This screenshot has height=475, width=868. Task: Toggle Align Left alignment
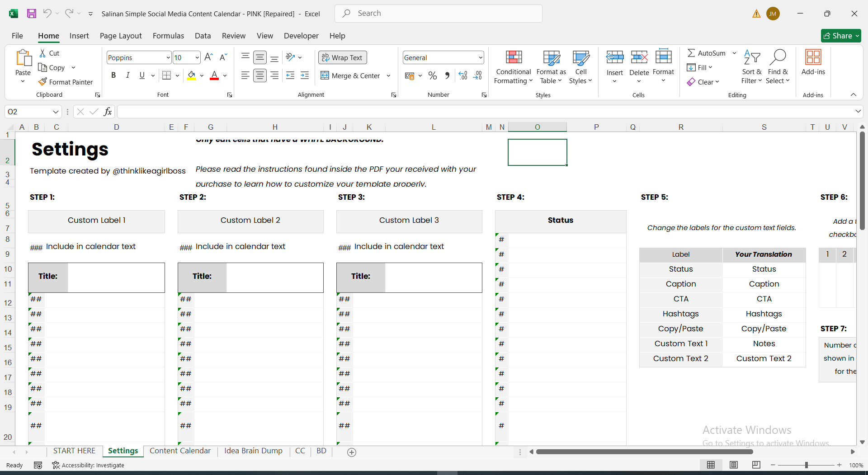[245, 75]
